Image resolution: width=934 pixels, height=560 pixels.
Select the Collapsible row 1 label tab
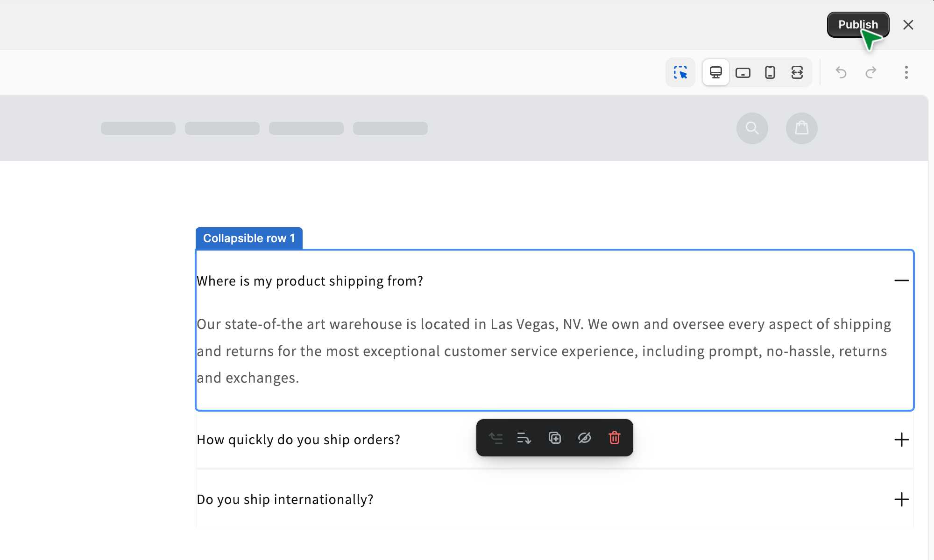click(x=249, y=238)
